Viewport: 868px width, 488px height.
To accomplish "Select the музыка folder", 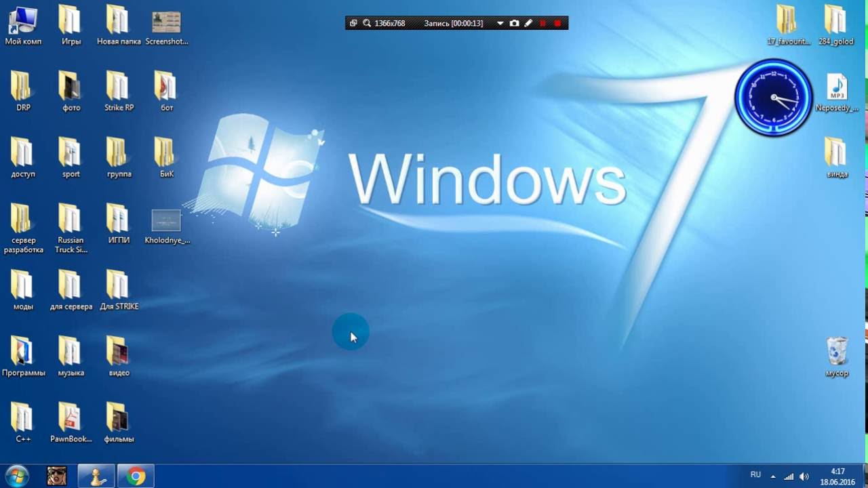I will (x=71, y=357).
